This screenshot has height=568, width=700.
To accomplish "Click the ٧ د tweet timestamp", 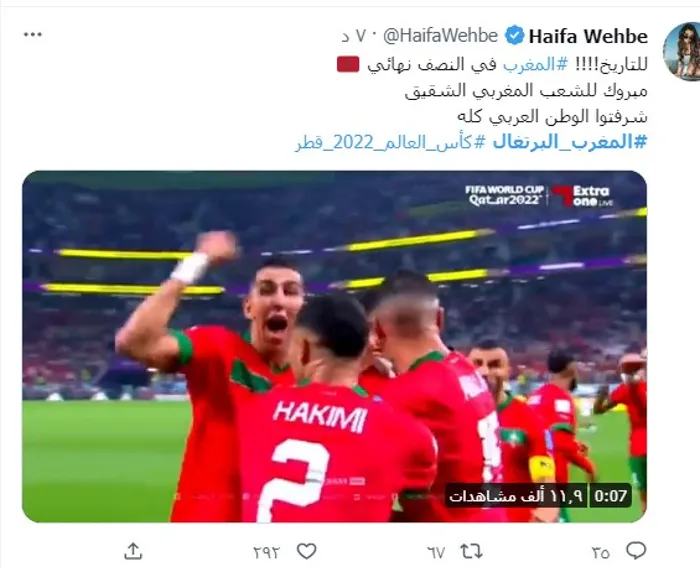I will point(354,36).
